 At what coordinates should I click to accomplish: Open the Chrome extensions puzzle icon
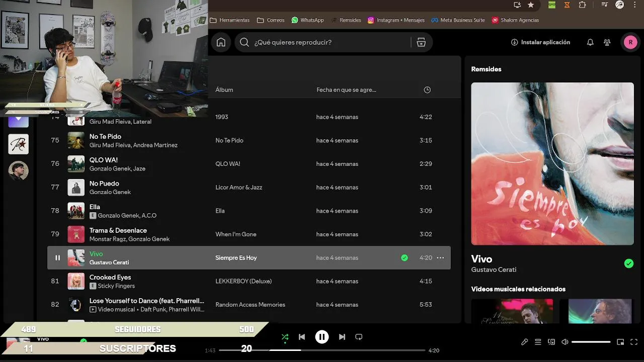coord(582,5)
